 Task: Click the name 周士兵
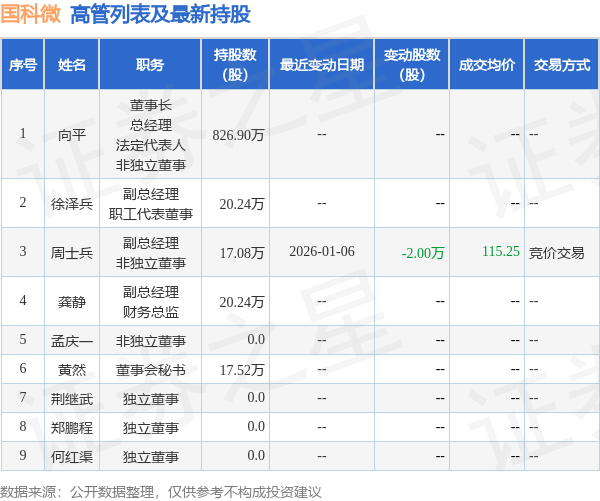72,253
